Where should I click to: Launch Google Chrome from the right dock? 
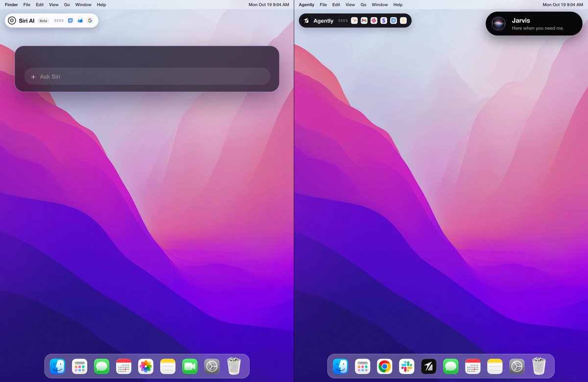click(x=384, y=366)
